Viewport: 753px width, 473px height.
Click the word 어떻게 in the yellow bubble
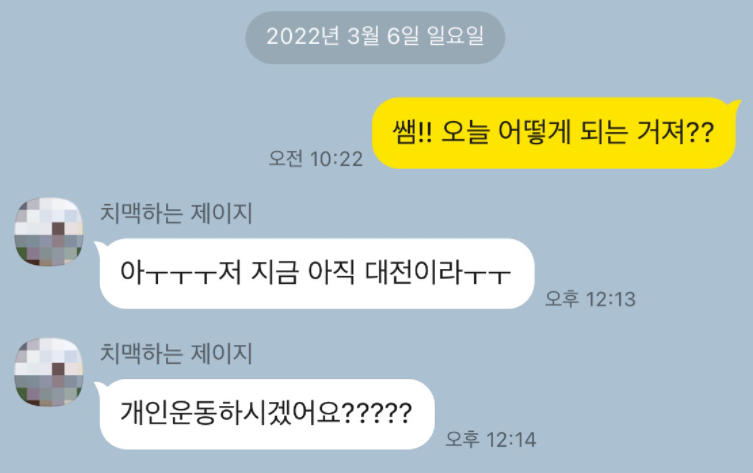pos(534,132)
